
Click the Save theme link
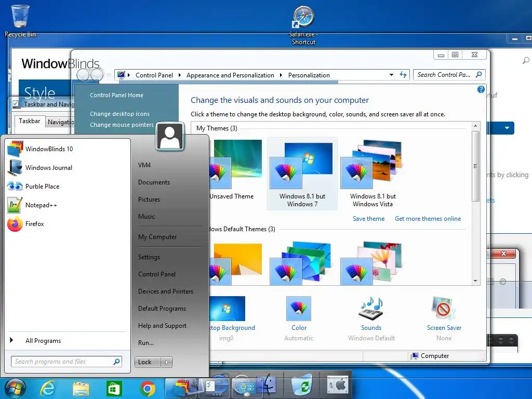(368, 219)
